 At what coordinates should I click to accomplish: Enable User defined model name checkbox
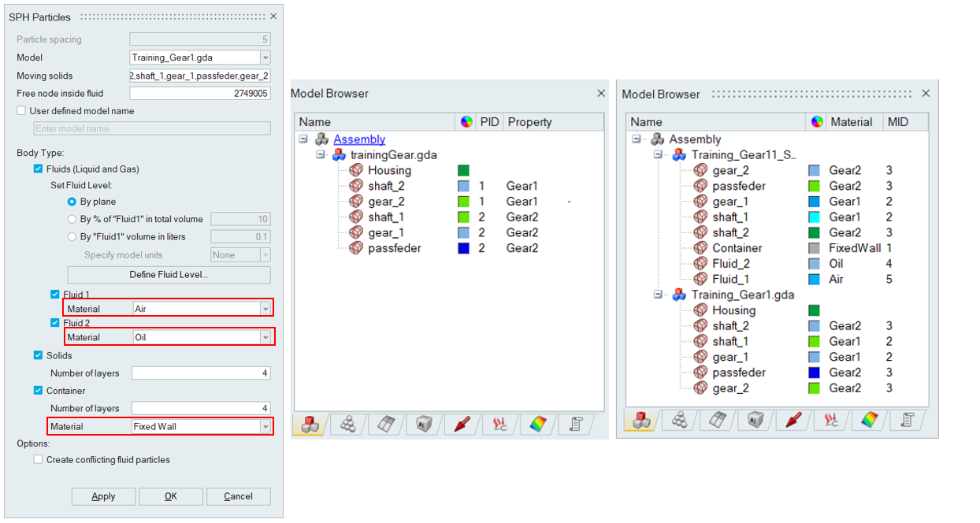tap(22, 111)
